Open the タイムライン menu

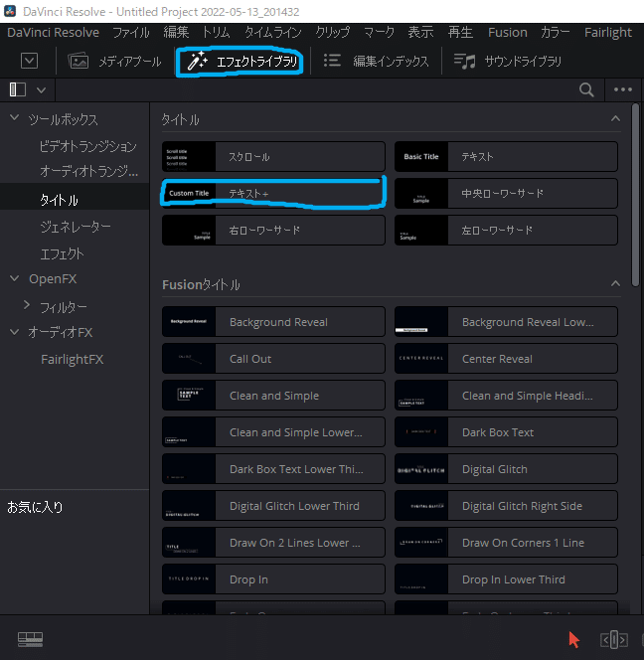tap(272, 33)
